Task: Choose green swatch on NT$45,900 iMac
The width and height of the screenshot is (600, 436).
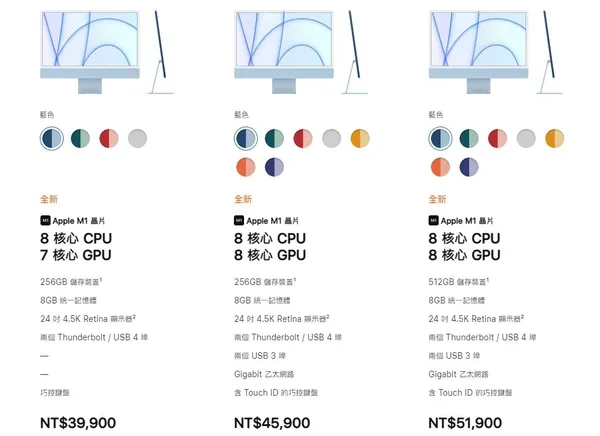Action: tap(274, 138)
